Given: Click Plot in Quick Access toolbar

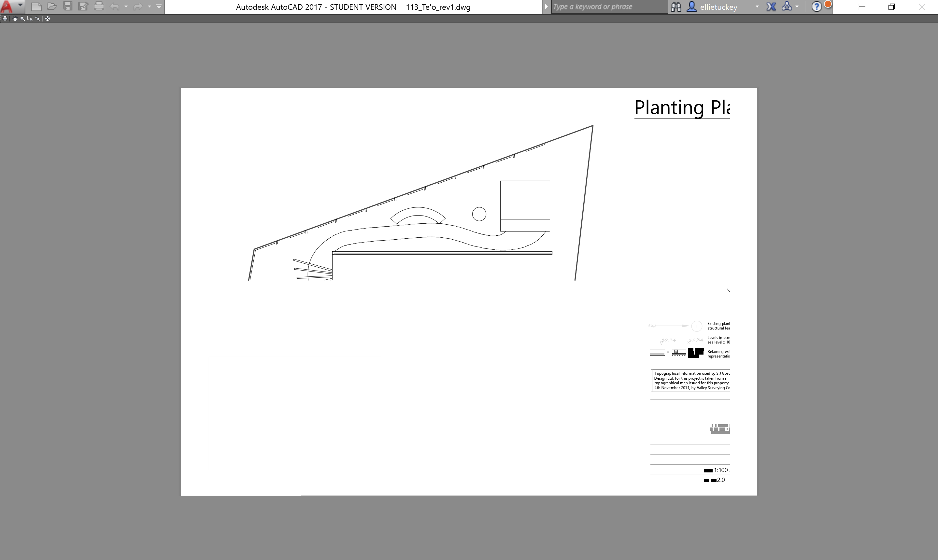Looking at the screenshot, I should [x=99, y=7].
